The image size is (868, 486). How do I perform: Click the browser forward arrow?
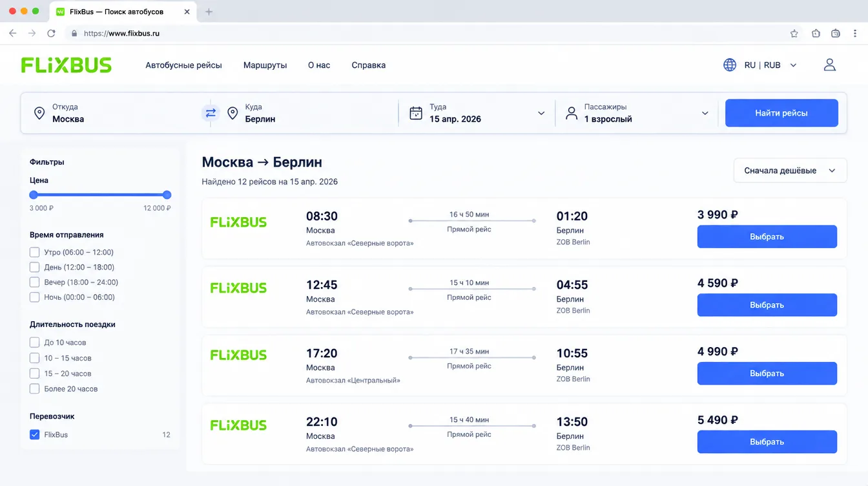[x=32, y=34]
